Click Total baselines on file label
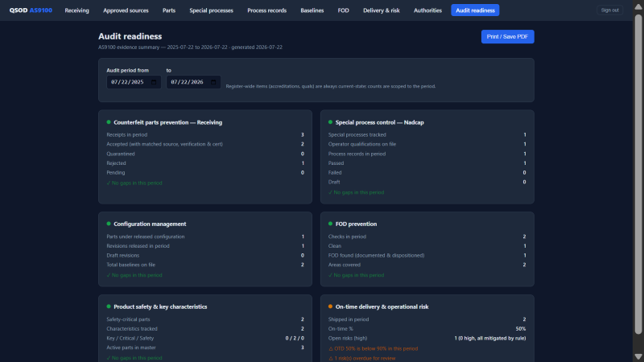The width and height of the screenshot is (644, 362). coord(131,265)
